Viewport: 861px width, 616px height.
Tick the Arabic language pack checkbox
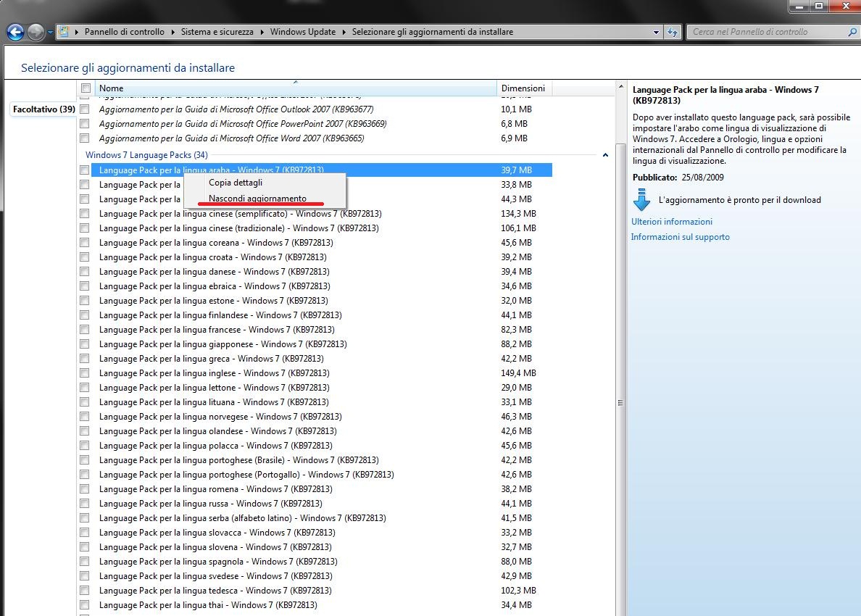click(x=85, y=170)
